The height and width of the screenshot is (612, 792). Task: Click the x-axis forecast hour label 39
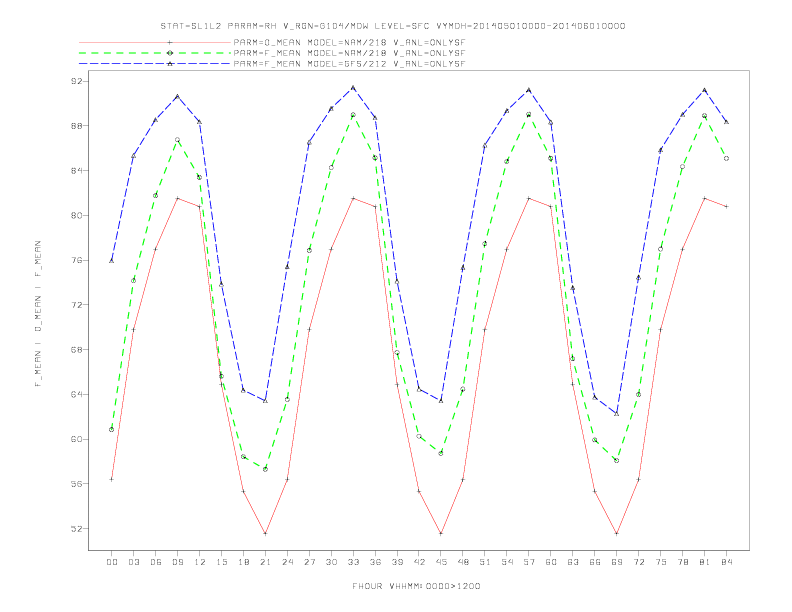pyautogui.click(x=397, y=562)
